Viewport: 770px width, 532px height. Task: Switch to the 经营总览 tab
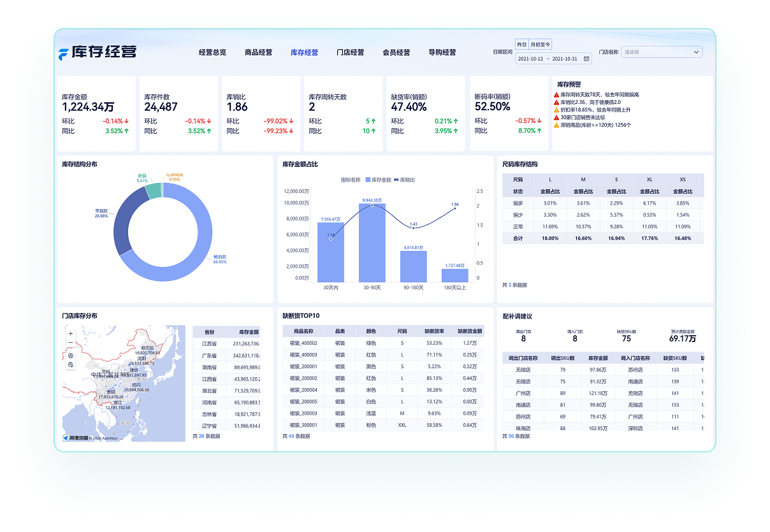click(x=212, y=53)
